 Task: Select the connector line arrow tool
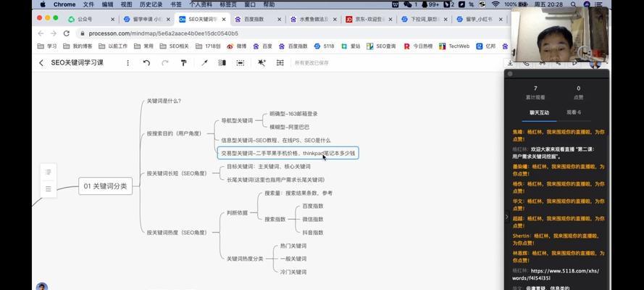[x=204, y=63]
